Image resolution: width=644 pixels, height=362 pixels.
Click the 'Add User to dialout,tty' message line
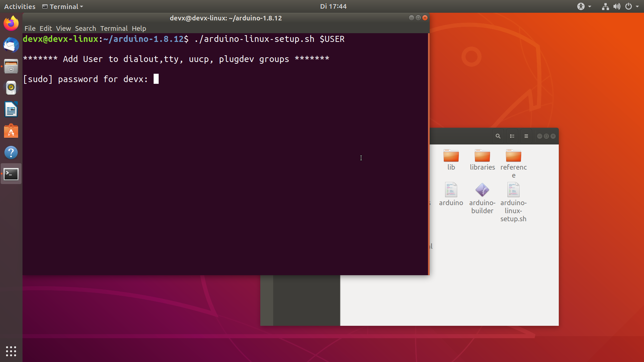pyautogui.click(x=176, y=59)
